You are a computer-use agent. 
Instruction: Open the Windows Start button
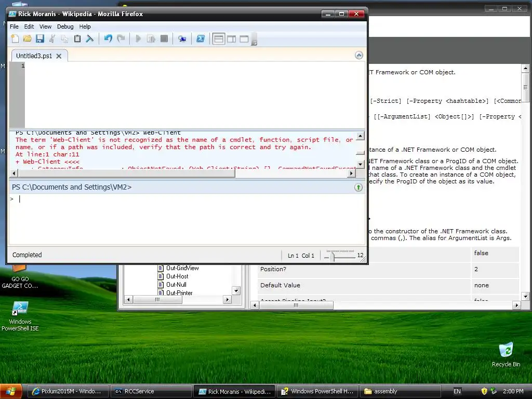(11, 391)
